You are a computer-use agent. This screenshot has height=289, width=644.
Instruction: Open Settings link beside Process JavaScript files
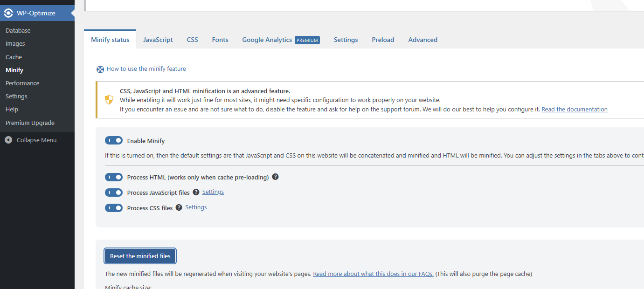(x=213, y=192)
